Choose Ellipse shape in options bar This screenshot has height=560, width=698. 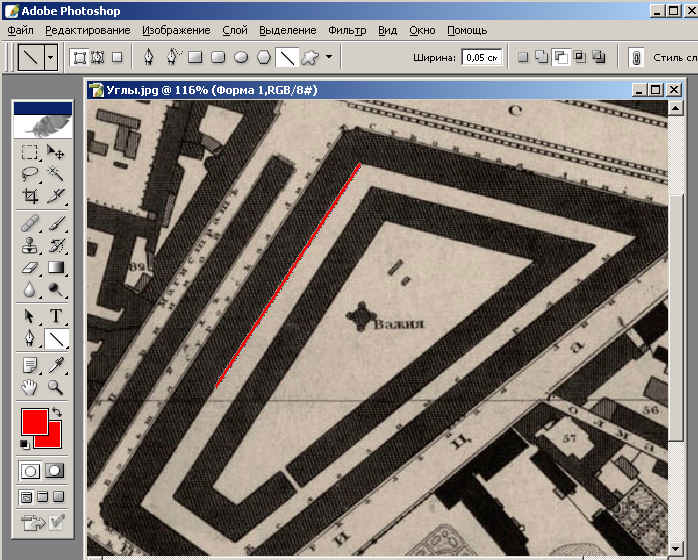click(x=241, y=57)
